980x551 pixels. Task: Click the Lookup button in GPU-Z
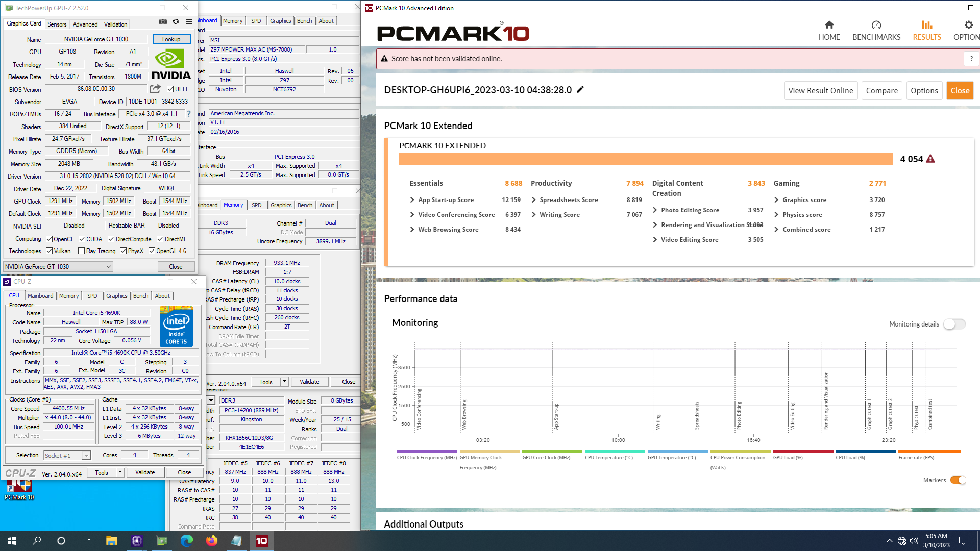[x=171, y=39]
